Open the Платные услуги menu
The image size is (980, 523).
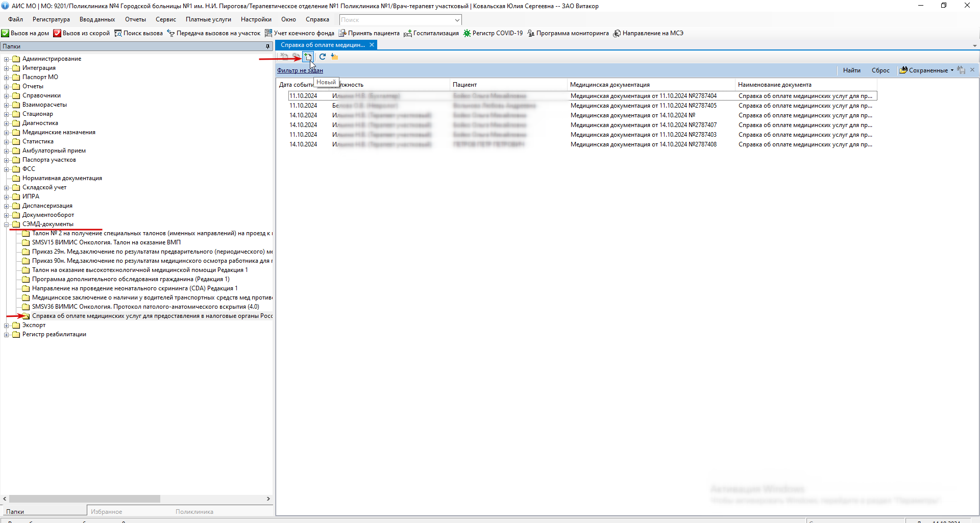(x=208, y=19)
